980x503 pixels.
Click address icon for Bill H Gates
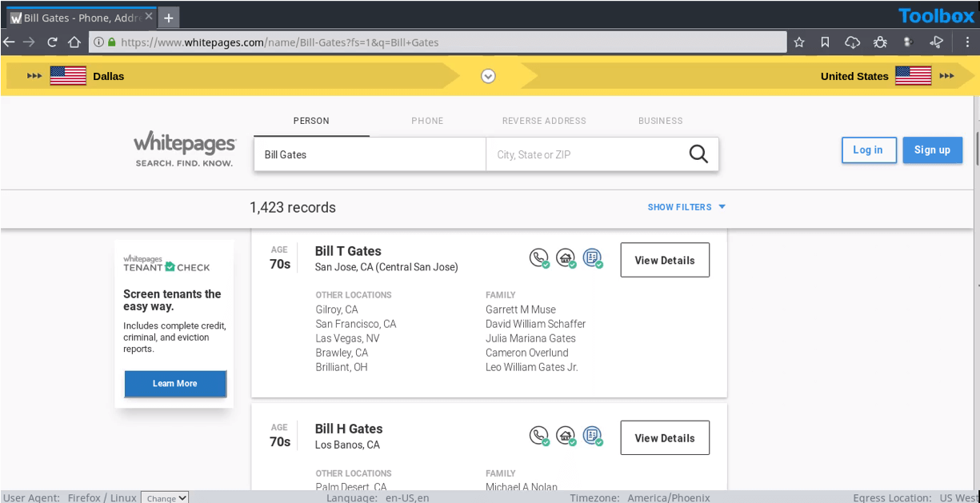566,437
